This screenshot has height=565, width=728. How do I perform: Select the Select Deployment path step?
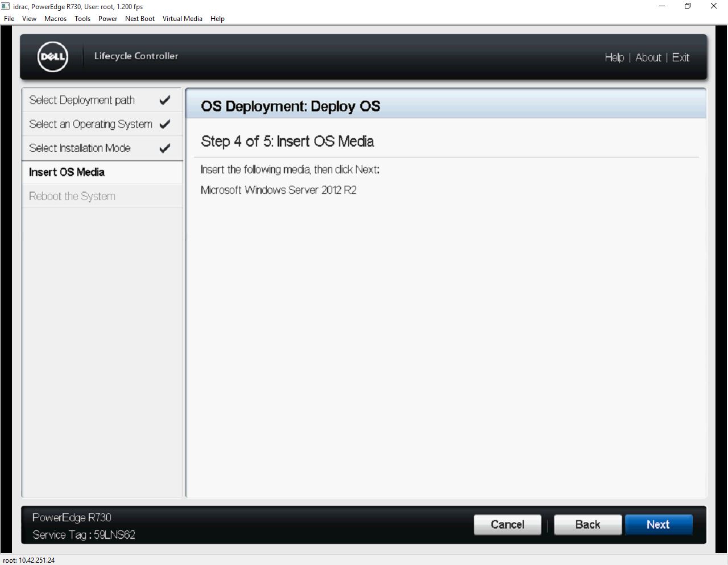[102, 100]
